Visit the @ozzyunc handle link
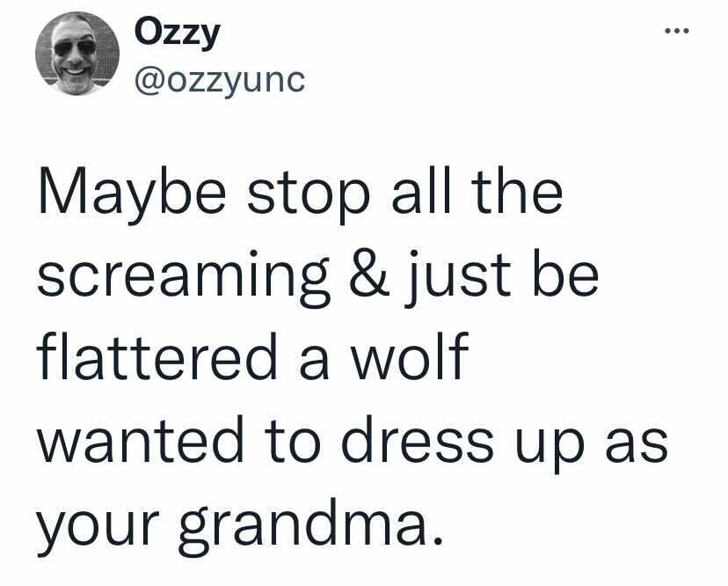This screenshot has width=728, height=586. point(220,82)
